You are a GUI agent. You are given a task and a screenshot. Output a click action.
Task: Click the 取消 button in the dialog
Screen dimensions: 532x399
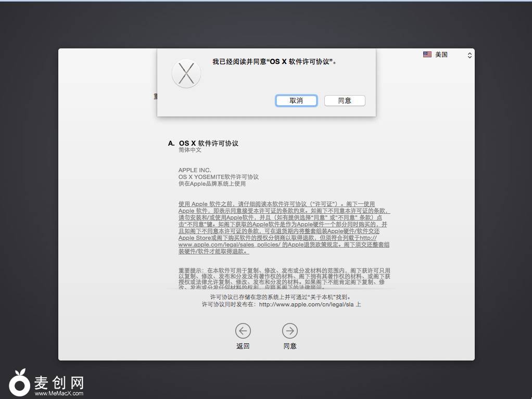(x=296, y=100)
